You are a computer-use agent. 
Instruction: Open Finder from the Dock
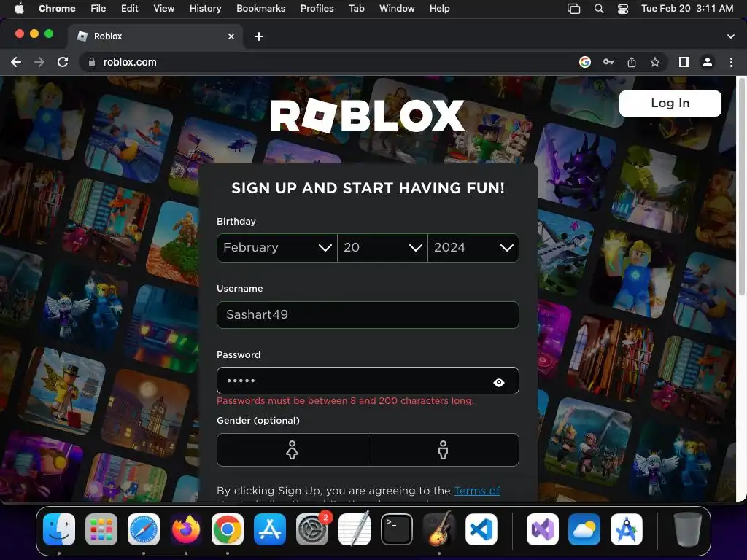[x=59, y=529]
